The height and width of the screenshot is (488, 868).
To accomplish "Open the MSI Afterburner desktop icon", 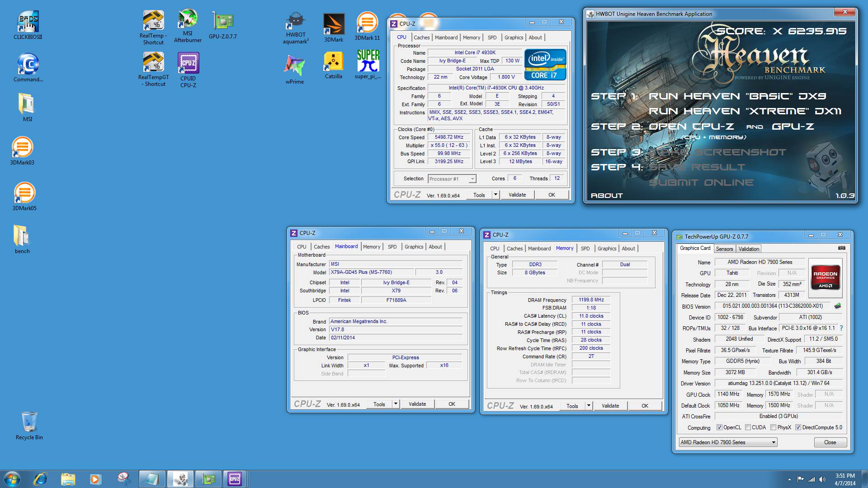I will coord(188,26).
